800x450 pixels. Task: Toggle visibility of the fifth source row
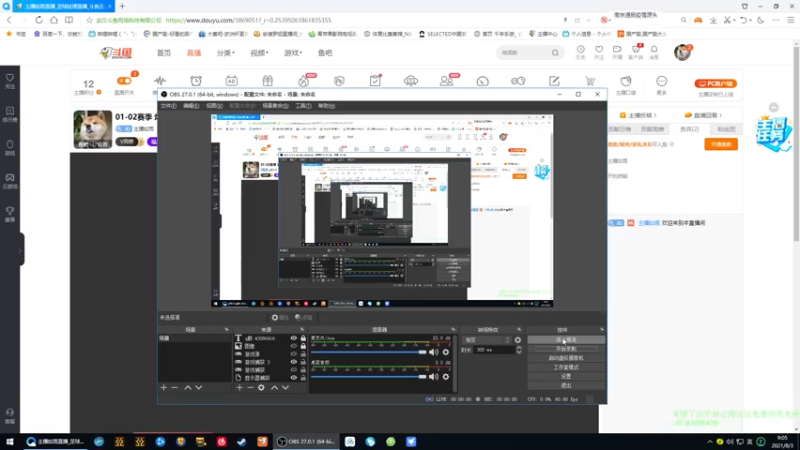(x=293, y=370)
